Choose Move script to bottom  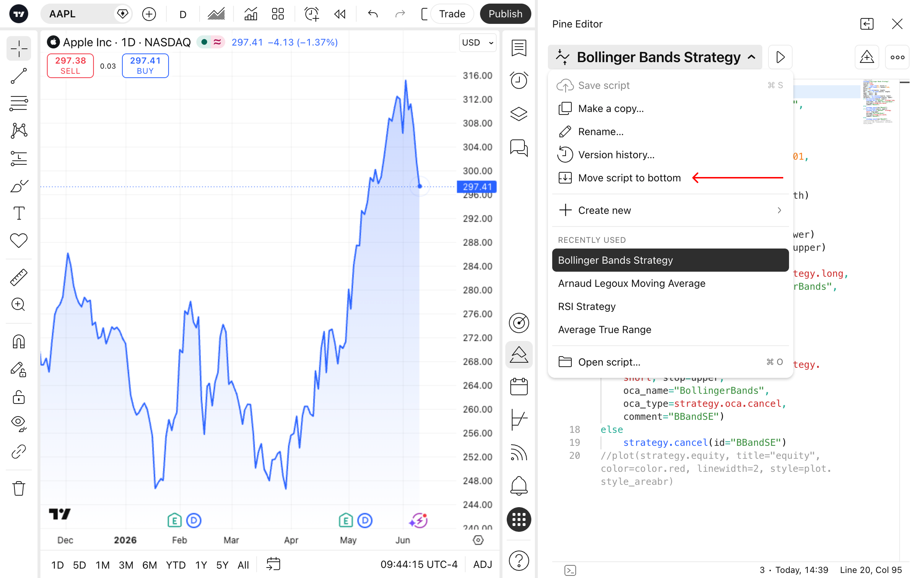[670, 178]
